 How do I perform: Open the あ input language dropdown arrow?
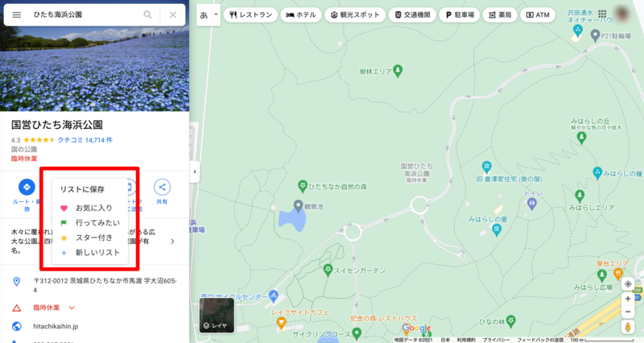coord(216,14)
